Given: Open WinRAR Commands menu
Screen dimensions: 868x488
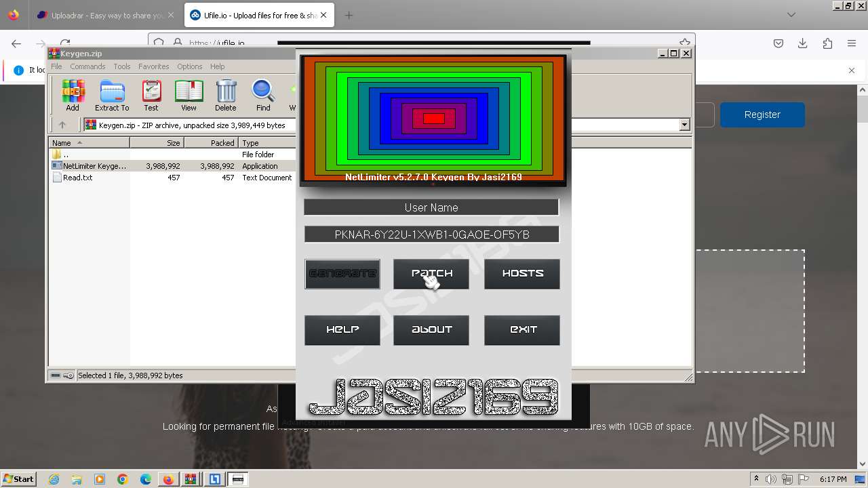Looking at the screenshot, I should 87,66.
